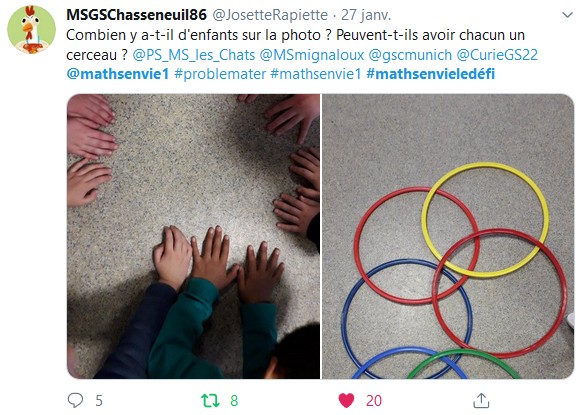The height and width of the screenshot is (415, 583).
Task: Open the @CurieGS22 mention
Action: (497, 55)
